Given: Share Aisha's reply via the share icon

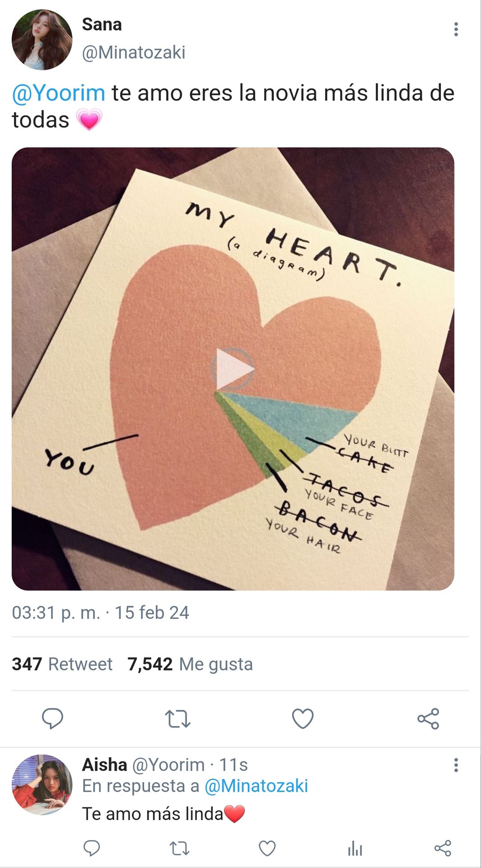Looking at the screenshot, I should (x=443, y=848).
